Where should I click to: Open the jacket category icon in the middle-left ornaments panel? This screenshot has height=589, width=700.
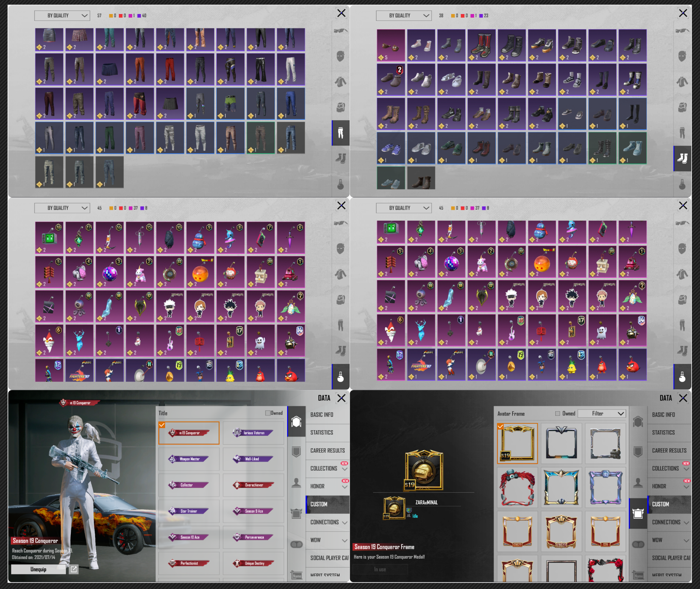coord(341,274)
